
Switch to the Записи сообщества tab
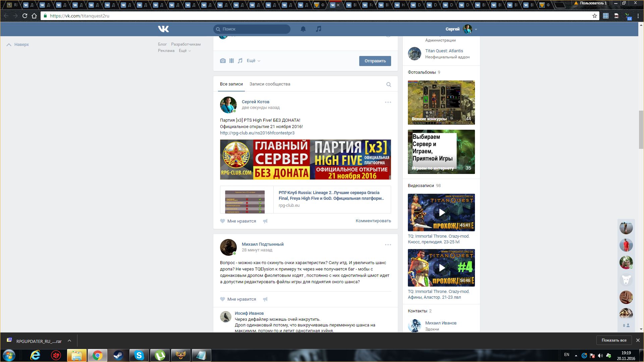click(x=270, y=84)
